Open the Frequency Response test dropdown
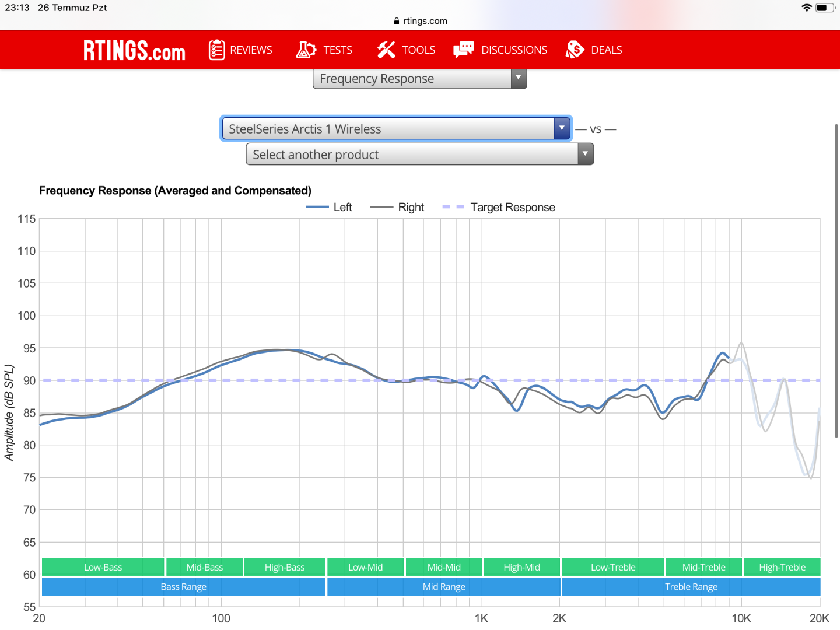 coord(420,79)
